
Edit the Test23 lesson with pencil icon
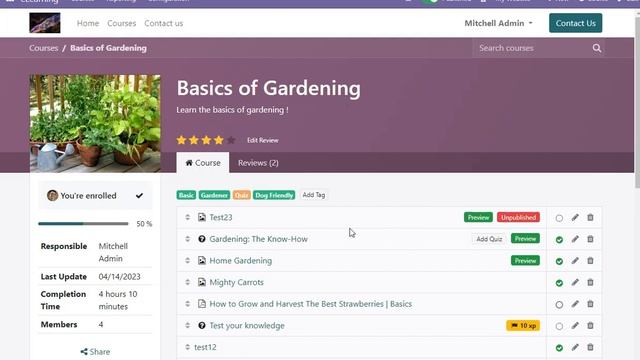point(575,217)
